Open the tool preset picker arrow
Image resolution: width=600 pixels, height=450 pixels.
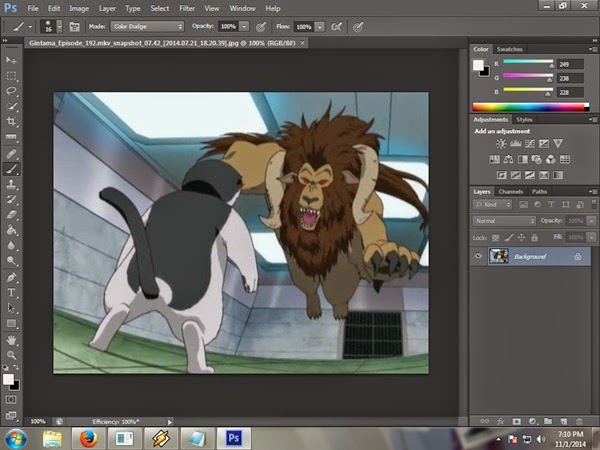[30, 27]
